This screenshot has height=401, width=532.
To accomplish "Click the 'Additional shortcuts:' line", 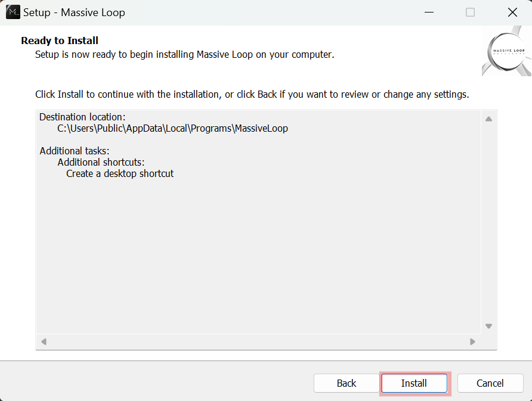I will click(101, 162).
